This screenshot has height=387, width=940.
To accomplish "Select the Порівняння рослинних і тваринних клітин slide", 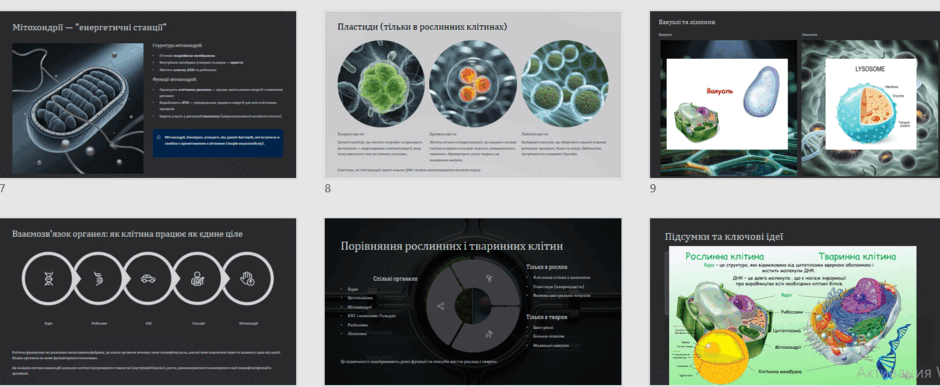I will point(473,301).
